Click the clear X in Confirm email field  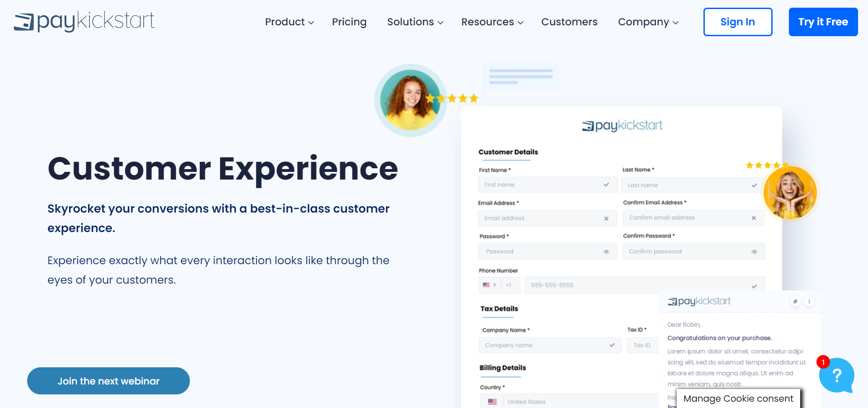754,218
